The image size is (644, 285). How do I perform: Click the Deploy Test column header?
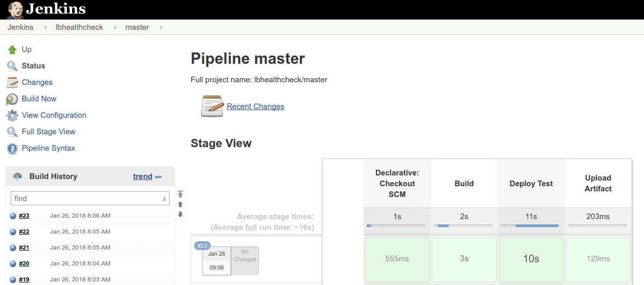pyautogui.click(x=531, y=184)
